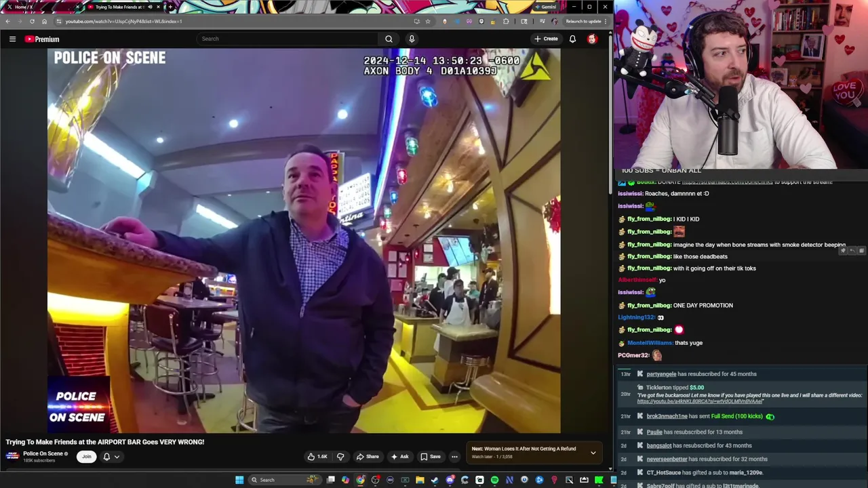Click chat username Lightning132
Screen dimensions: 868x488
click(x=636, y=317)
